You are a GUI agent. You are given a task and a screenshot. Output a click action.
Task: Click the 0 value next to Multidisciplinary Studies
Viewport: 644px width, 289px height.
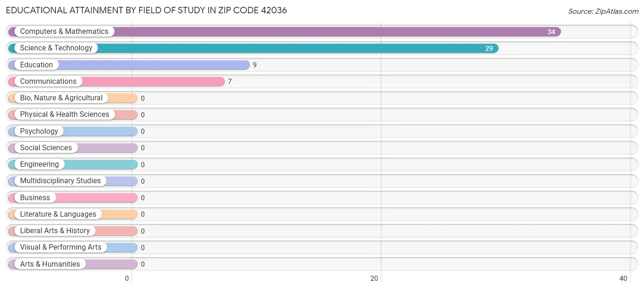pos(143,181)
